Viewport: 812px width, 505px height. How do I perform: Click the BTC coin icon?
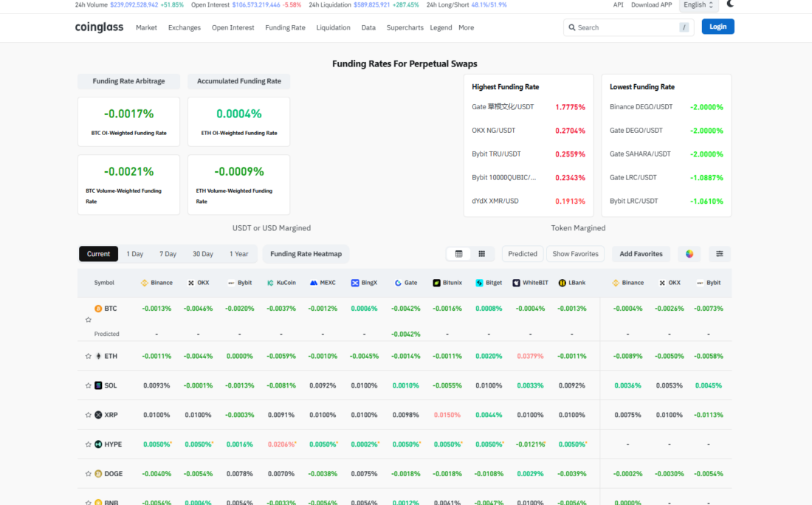pos(98,309)
